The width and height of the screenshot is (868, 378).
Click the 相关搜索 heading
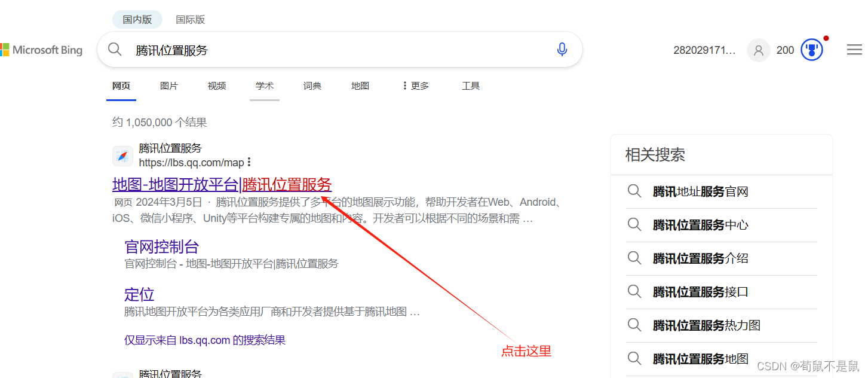[655, 155]
